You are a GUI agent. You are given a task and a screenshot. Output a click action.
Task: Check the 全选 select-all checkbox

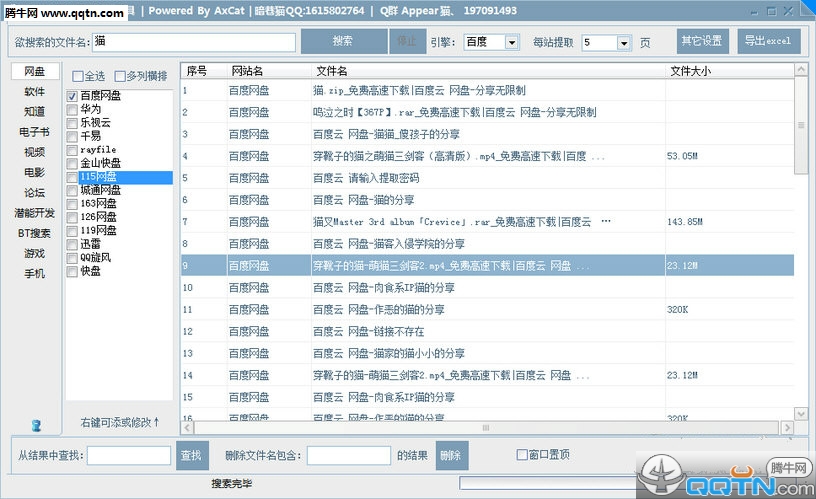[77, 76]
